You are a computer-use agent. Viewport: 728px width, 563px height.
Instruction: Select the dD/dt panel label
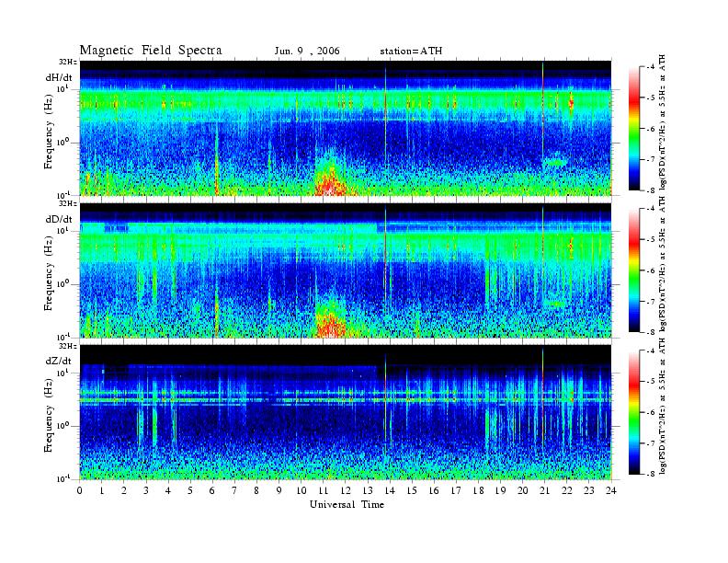(59, 219)
